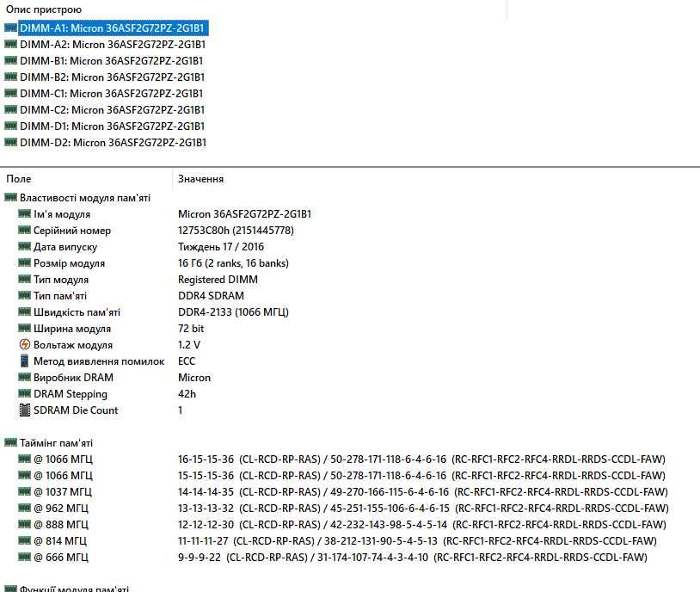The image size is (700, 592).
Task: Click the icon next to Таймінг пам'яті
Action: pyautogui.click(x=10, y=443)
